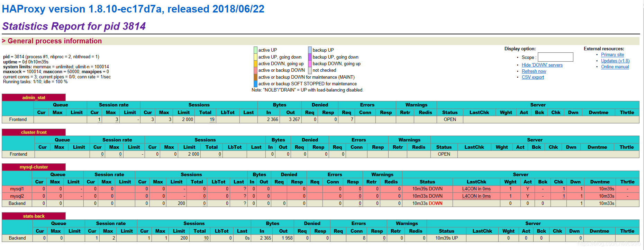
Task: Click '10m33s DOWN' status for mysql2
Action: [427, 196]
